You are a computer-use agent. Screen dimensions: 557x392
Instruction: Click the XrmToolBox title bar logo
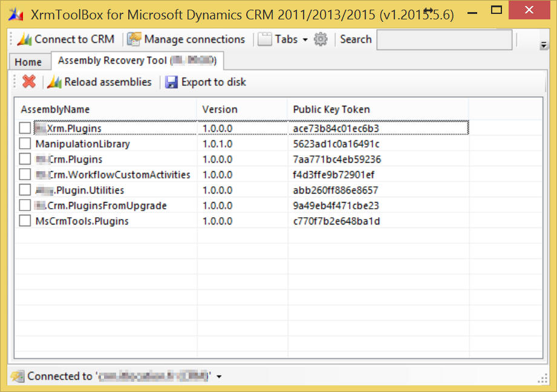(x=16, y=15)
